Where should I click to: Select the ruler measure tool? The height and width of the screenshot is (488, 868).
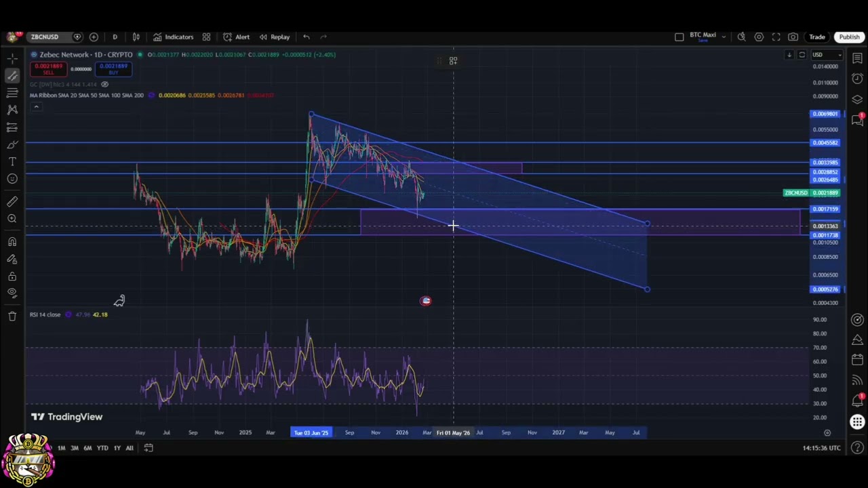12,201
